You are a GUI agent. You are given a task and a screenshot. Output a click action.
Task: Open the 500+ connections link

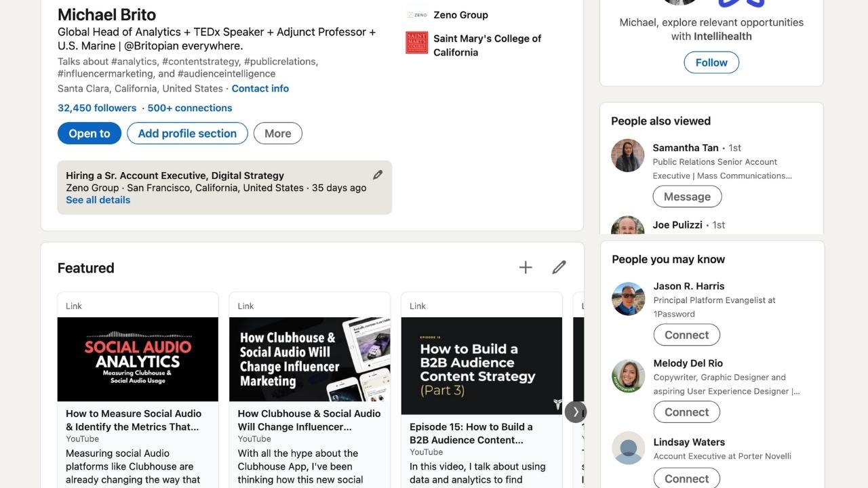point(190,108)
